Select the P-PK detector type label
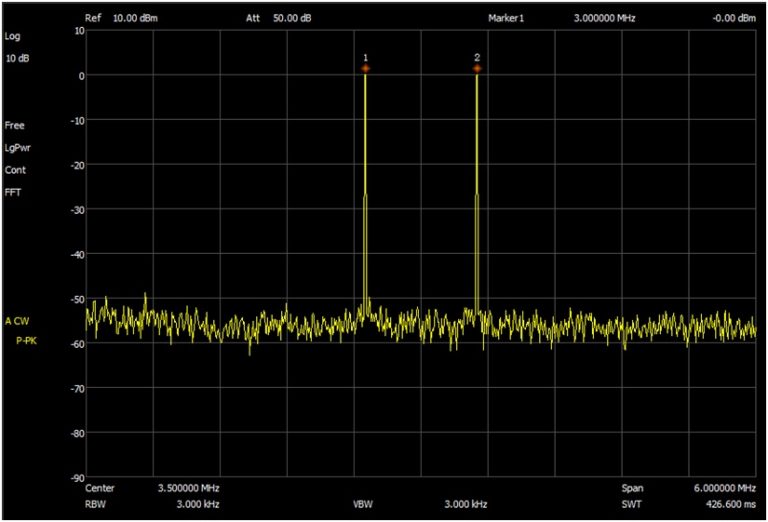Image resolution: width=768 pixels, height=522 pixels. tap(28, 341)
